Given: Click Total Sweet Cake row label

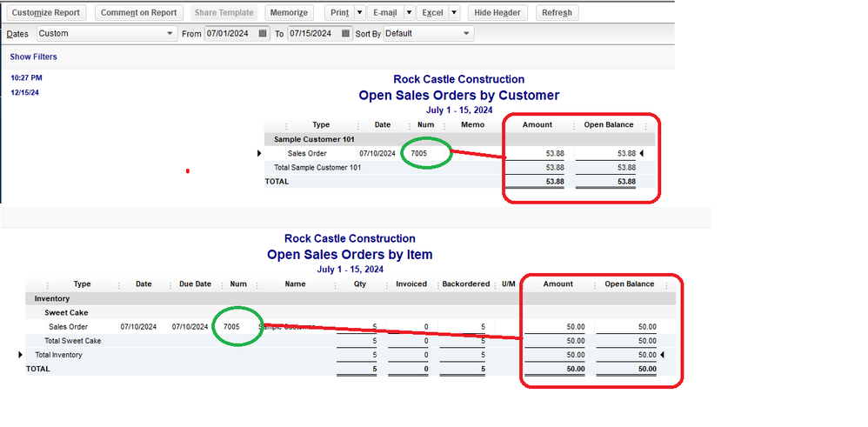Looking at the screenshot, I should click(x=72, y=341).
